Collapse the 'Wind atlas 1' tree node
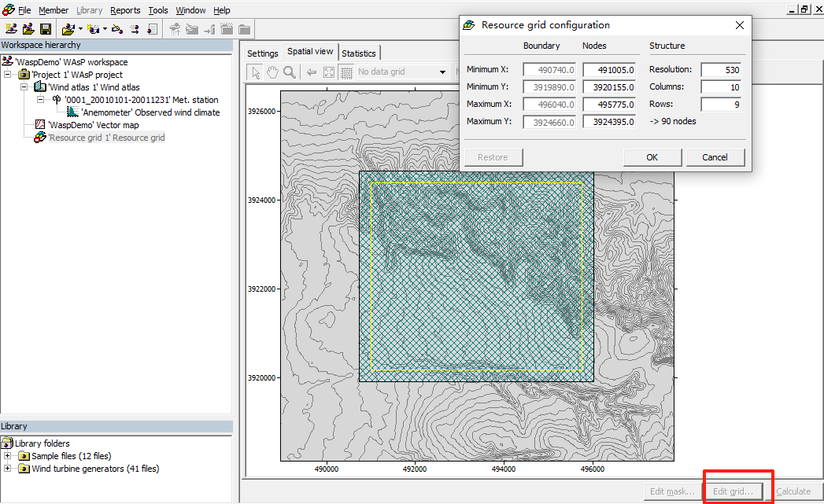 (24, 87)
